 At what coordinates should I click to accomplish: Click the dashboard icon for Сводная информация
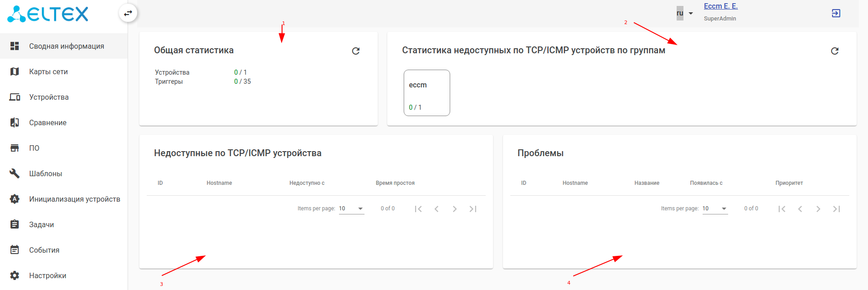click(15, 46)
